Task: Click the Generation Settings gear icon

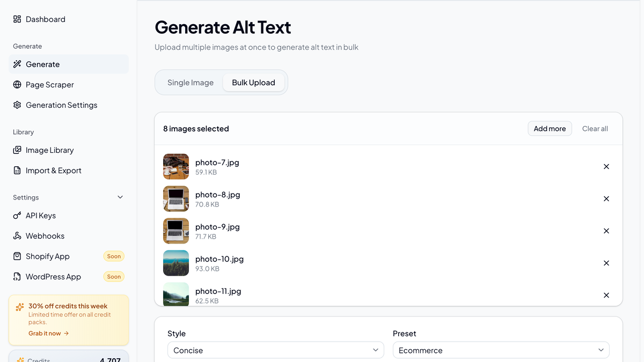Action: point(17,105)
